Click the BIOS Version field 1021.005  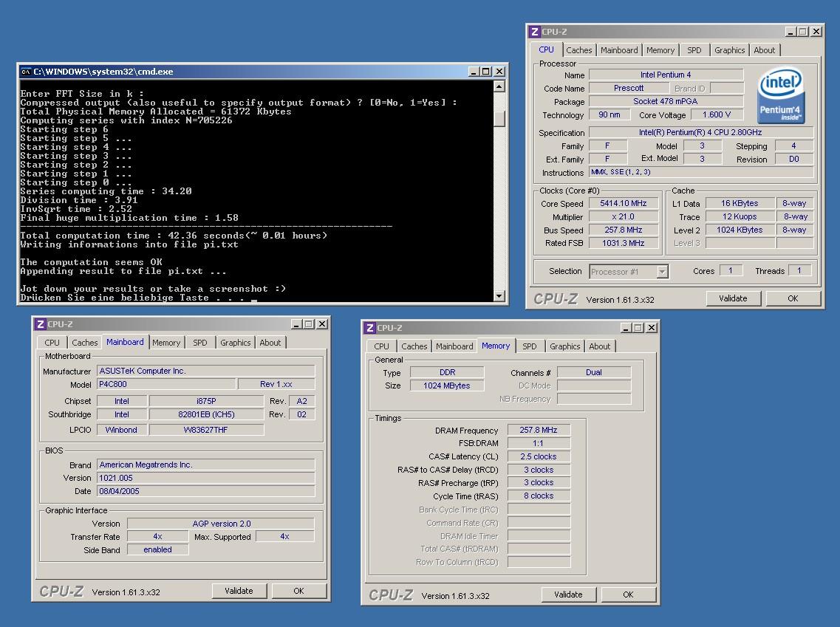click(x=205, y=478)
